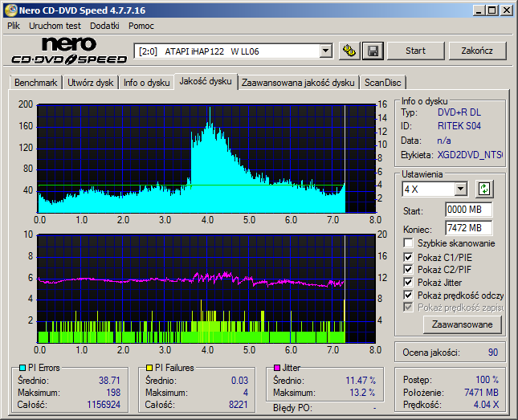
Task: Click the disc ID RITEK S04 text
Action: (459, 126)
